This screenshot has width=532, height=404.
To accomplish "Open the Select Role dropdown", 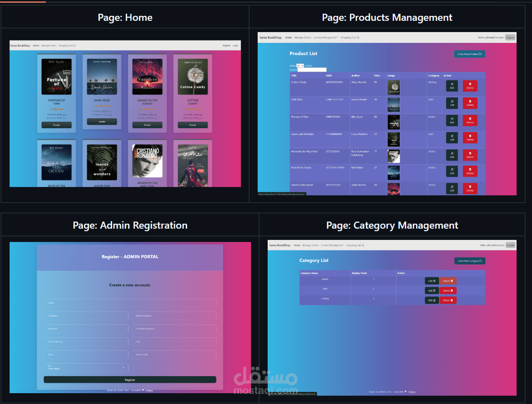I will [86, 367].
